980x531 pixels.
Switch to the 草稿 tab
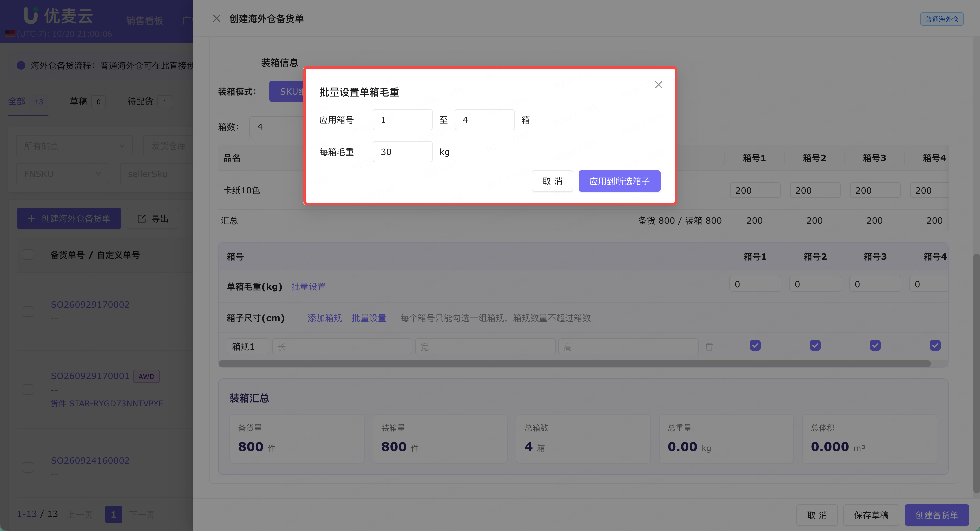(87, 102)
